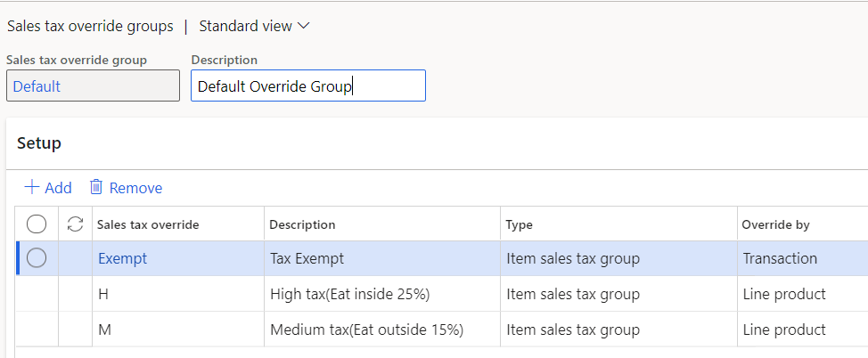This screenshot has height=358, width=868.
Task: Select the Exempt row radio circle
Action: [37, 258]
